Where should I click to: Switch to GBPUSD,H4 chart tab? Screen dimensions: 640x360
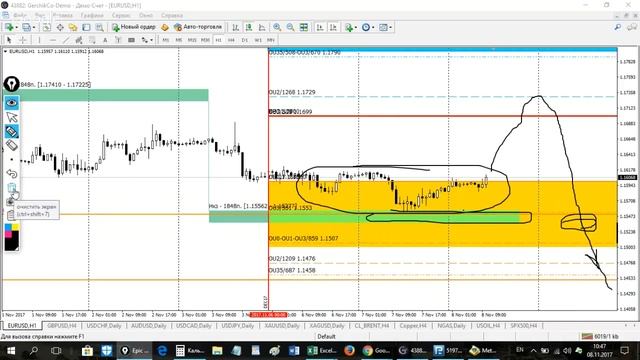click(62, 326)
